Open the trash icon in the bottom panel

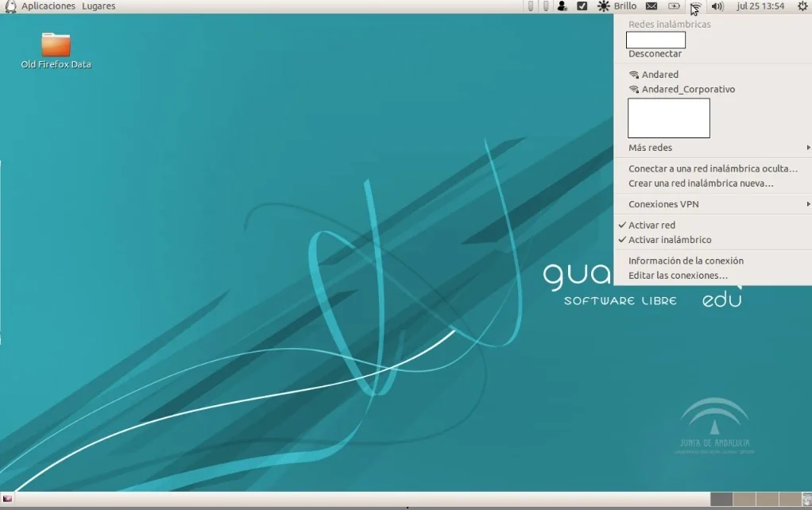806,499
